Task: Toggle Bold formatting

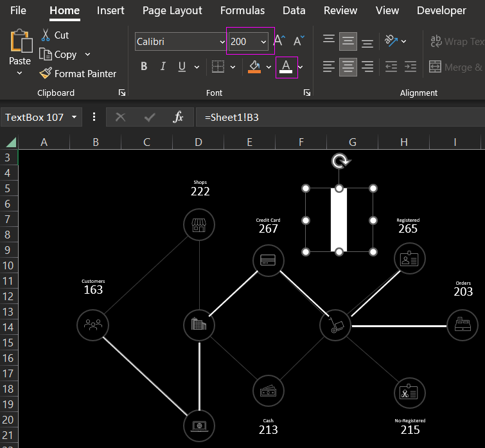Action: tap(144, 67)
